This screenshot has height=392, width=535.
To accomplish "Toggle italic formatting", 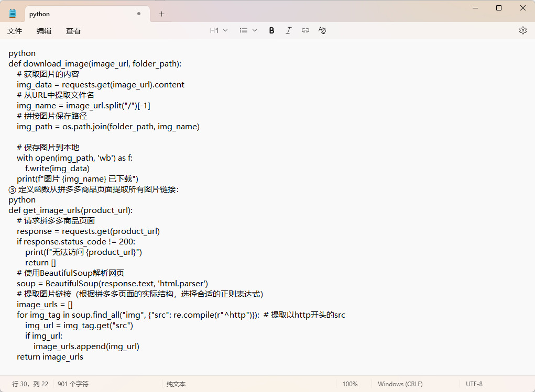I will (x=288, y=30).
